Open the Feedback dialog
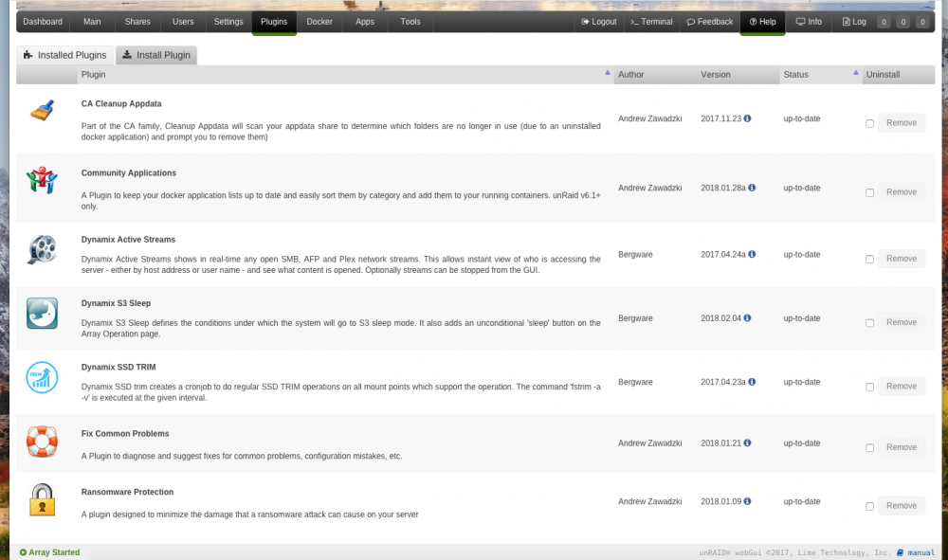This screenshot has width=948, height=560. click(709, 22)
